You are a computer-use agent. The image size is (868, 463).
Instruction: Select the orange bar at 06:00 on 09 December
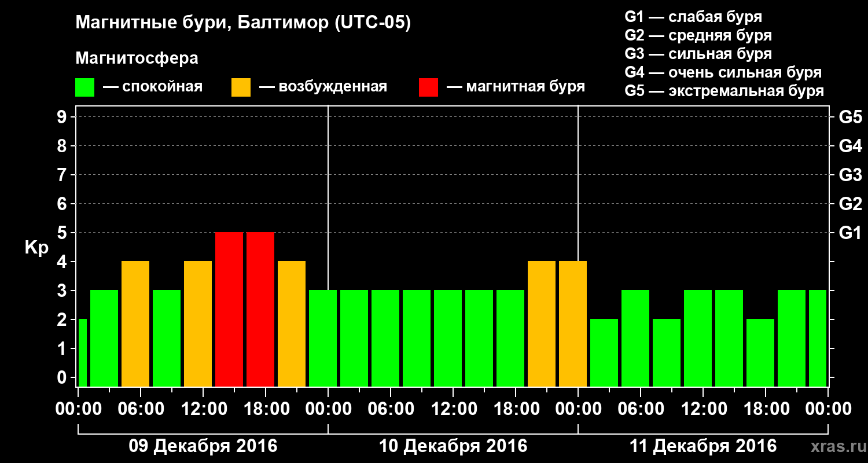[x=135, y=324]
